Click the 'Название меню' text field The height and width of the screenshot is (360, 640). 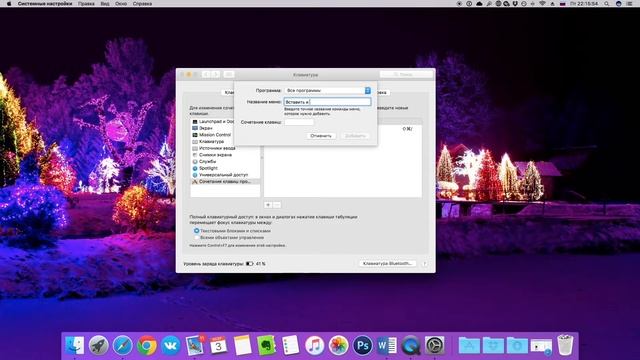tap(327, 102)
